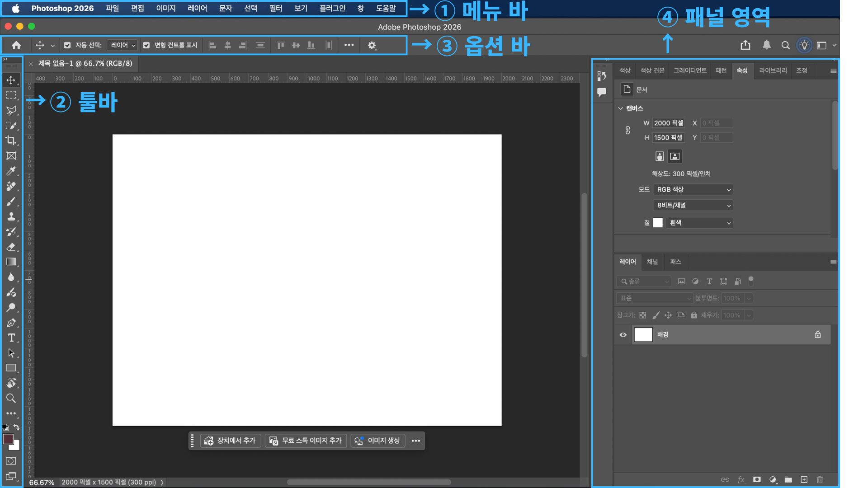Screen dimensions: 868x488
Task: Toggle the 변형 컨트롤 표시 checkbox
Action: tap(146, 45)
